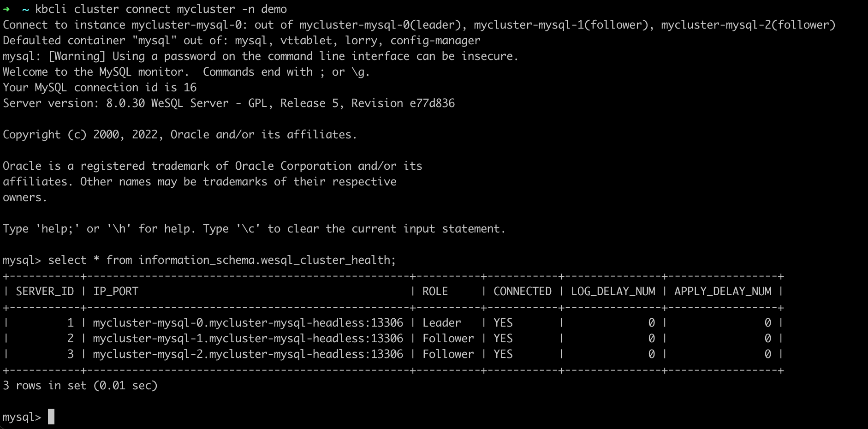Viewport: 868px width, 429px height.
Task: Click the '3 rows in set' result line
Action: (80, 386)
